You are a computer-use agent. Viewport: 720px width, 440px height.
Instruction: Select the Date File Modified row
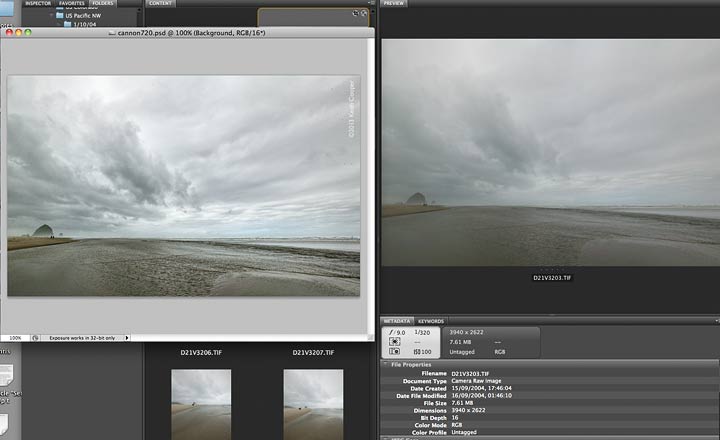[x=550, y=396]
